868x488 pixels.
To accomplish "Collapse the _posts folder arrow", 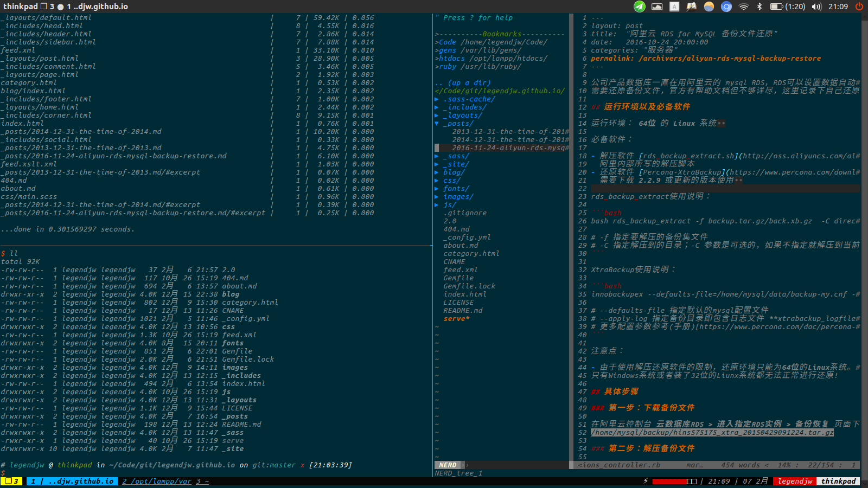I will [x=437, y=124].
